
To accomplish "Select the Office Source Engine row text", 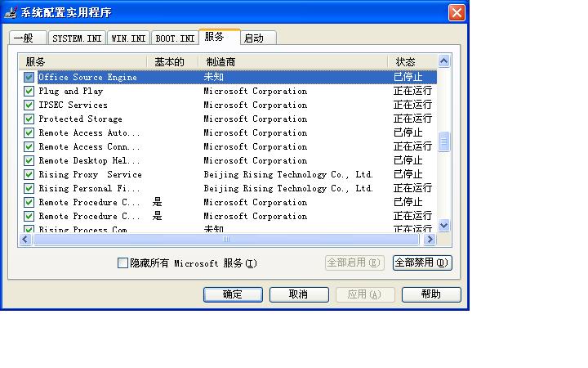I will click(x=87, y=78).
